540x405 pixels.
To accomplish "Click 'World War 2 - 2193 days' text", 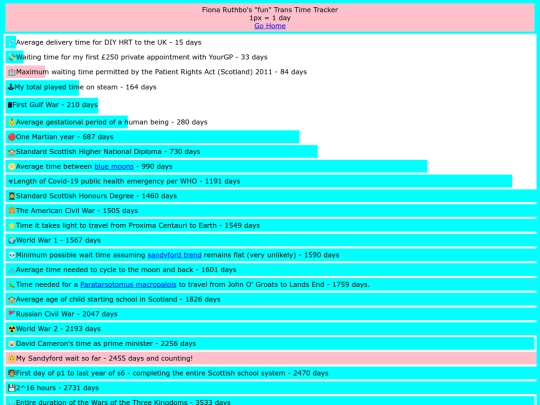I will tap(58, 329).
